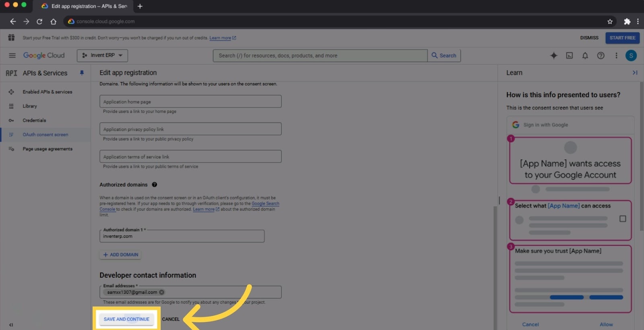This screenshot has width=644, height=330.
Task: Show help for Authorized domains
Action: point(155,185)
